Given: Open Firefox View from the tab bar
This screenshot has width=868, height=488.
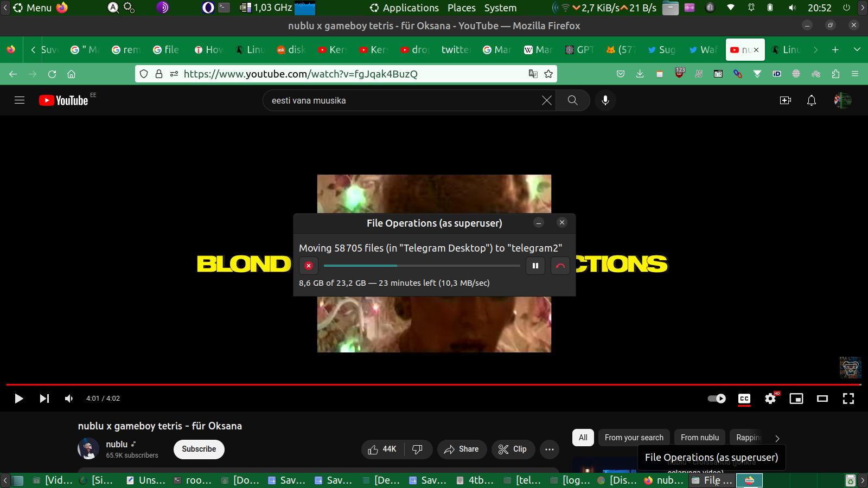Looking at the screenshot, I should tap(11, 50).
